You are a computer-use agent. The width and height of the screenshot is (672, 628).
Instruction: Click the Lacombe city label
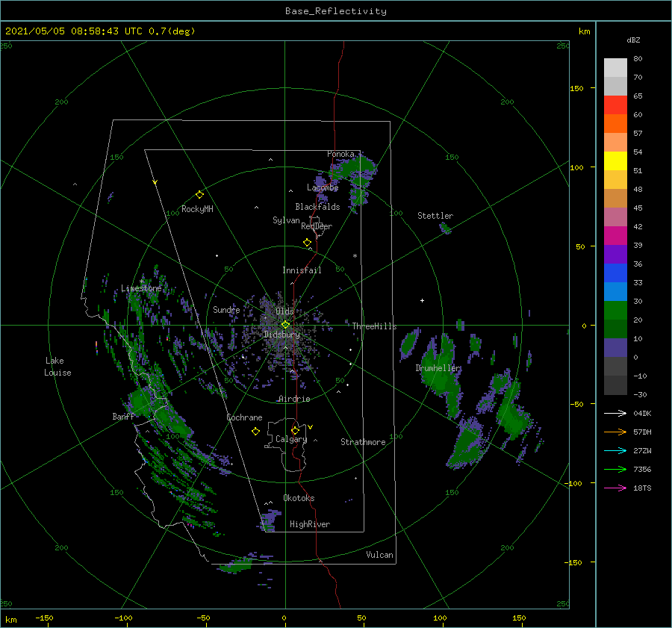point(323,187)
